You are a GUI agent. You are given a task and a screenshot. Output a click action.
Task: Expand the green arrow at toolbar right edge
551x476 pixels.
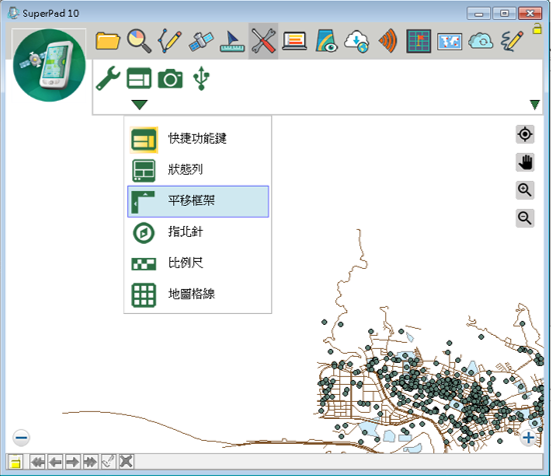click(x=534, y=105)
